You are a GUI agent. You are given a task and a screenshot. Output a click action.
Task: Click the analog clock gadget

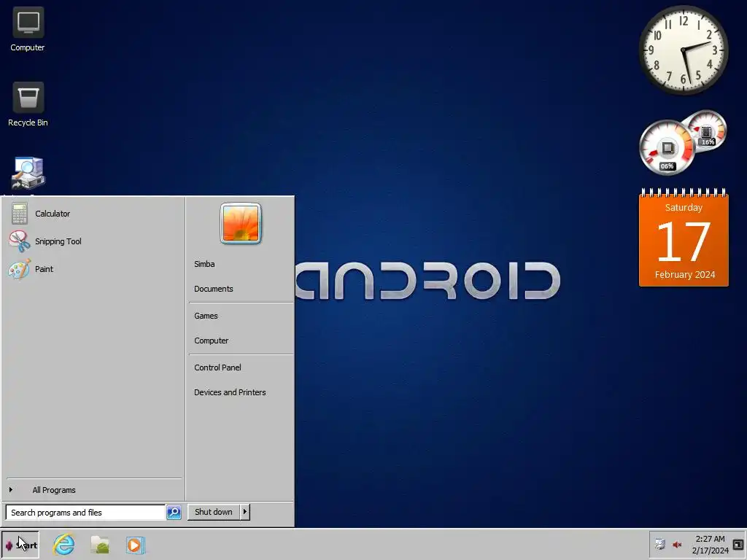tap(683, 50)
